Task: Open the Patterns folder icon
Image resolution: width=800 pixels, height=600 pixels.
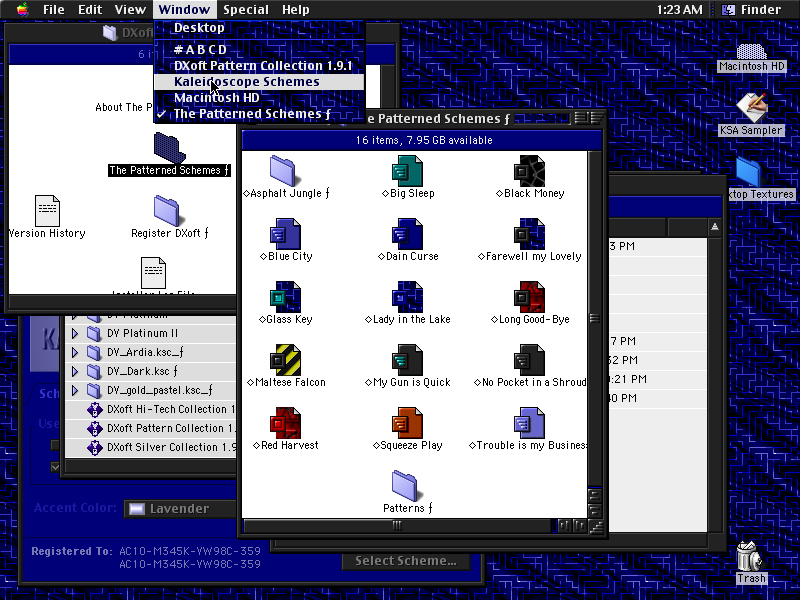Action: click(x=405, y=486)
